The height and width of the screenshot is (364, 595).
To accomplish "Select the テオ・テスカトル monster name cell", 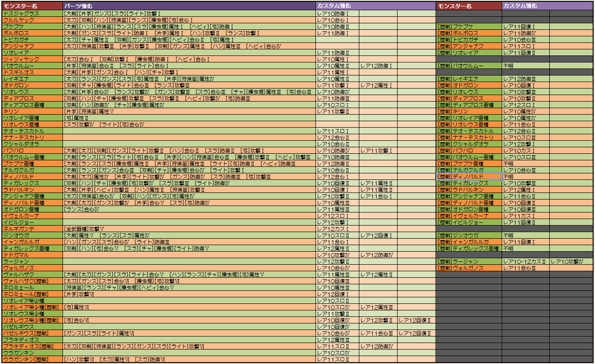I will pos(32,131).
